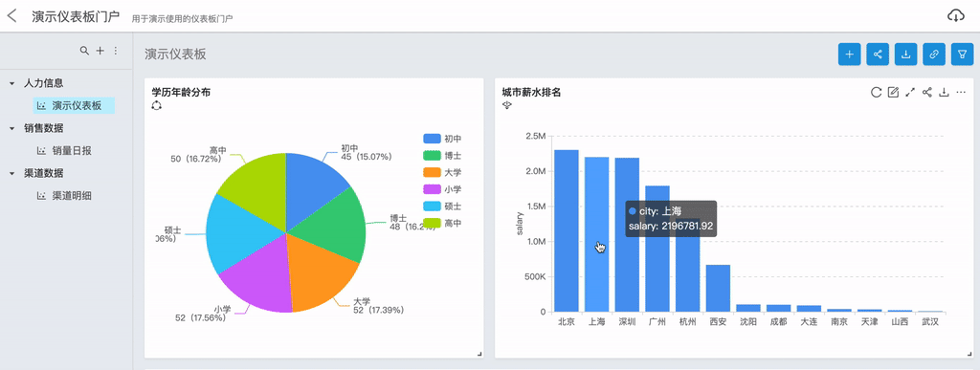This screenshot has width=980, height=370.
Task: Edit the 城市薪水排名 widget
Action: (x=893, y=93)
